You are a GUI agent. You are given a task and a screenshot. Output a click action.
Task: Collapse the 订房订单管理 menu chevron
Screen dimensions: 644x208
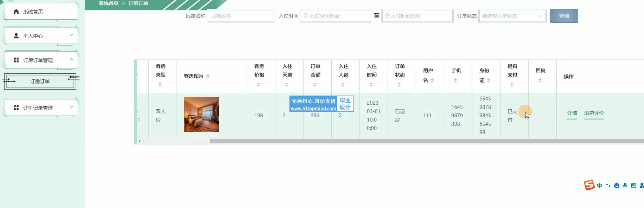(x=71, y=59)
